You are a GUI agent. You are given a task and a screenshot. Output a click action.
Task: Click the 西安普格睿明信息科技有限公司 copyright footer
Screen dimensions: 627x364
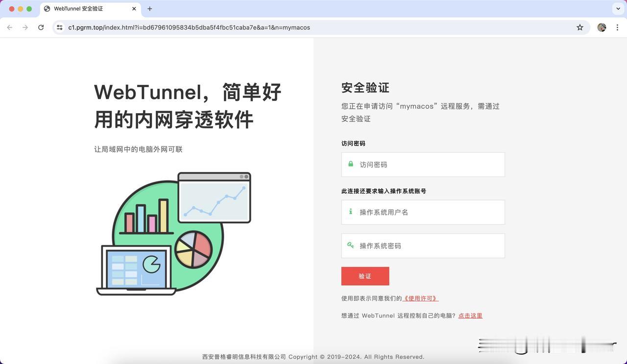tap(313, 357)
